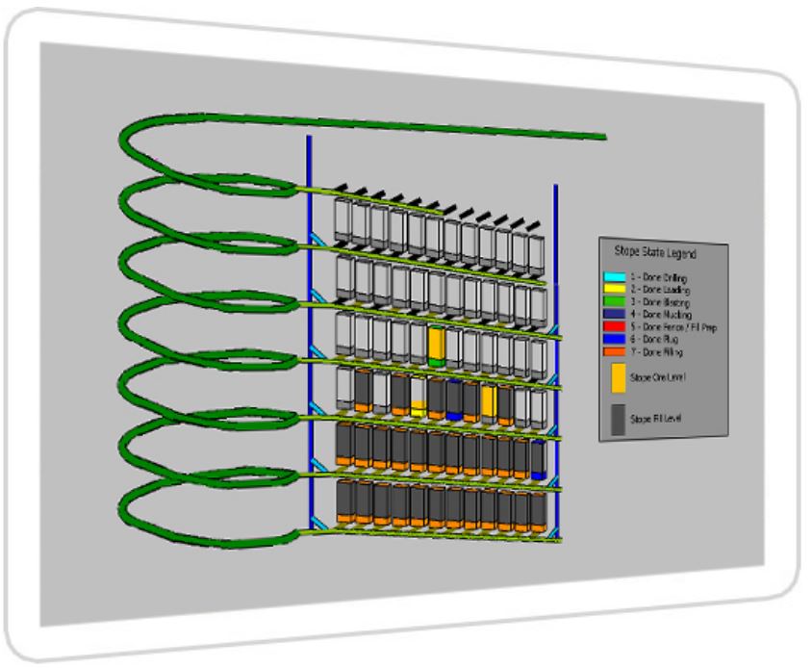Select the tall yellow stope with green base

click(x=437, y=345)
